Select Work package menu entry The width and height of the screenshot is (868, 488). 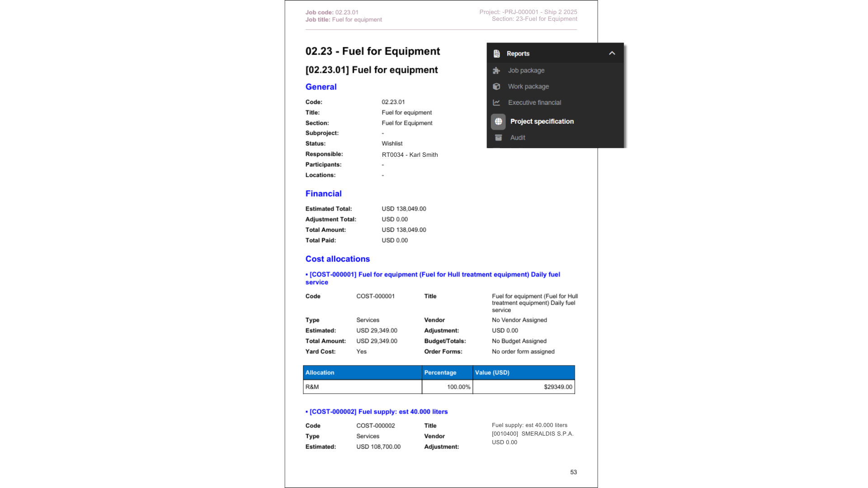pyautogui.click(x=528, y=86)
